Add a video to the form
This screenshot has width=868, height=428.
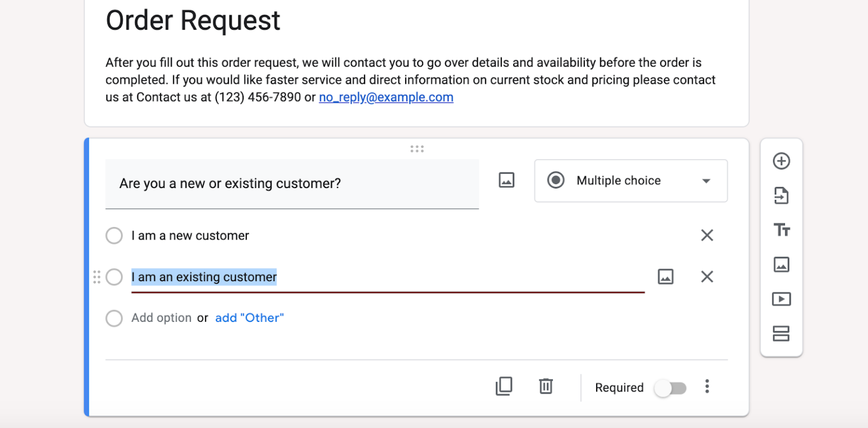click(782, 299)
